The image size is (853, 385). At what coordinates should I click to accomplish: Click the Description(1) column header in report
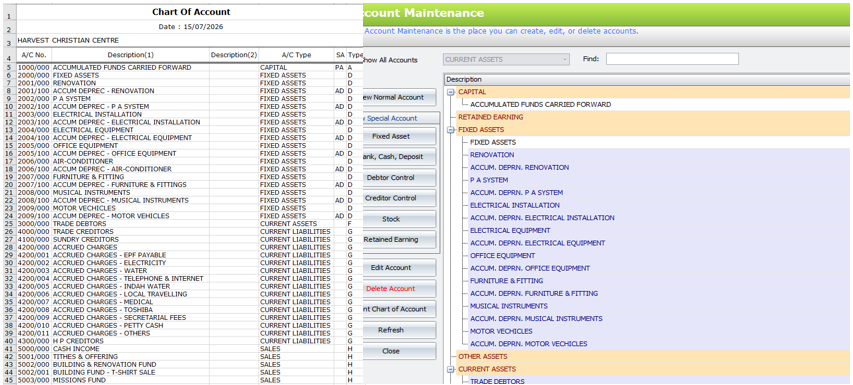tap(131, 55)
